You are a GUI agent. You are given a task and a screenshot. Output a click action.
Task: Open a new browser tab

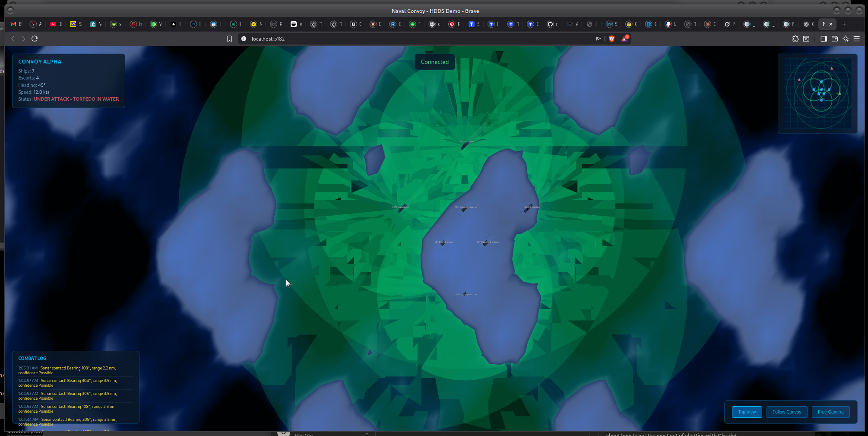click(844, 24)
